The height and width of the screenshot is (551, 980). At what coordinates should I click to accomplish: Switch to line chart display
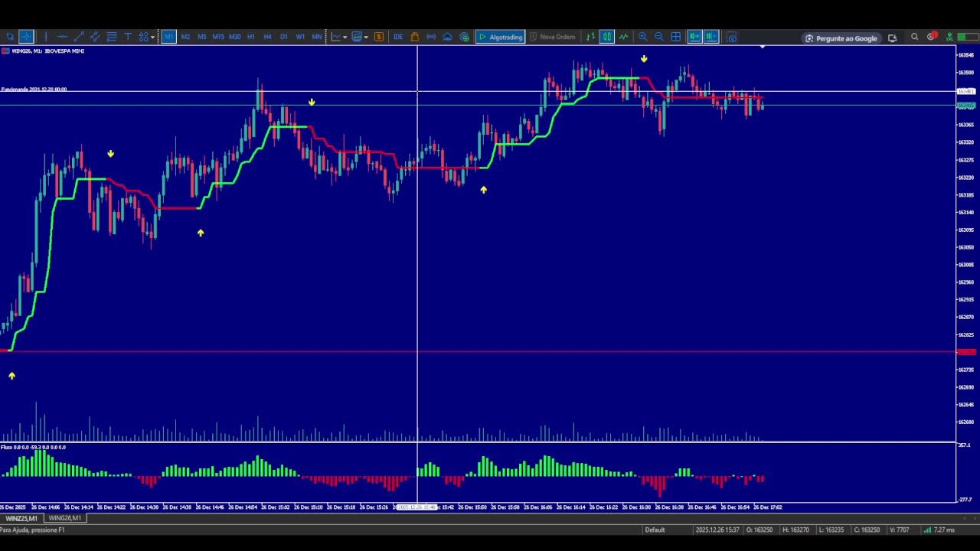tap(623, 37)
